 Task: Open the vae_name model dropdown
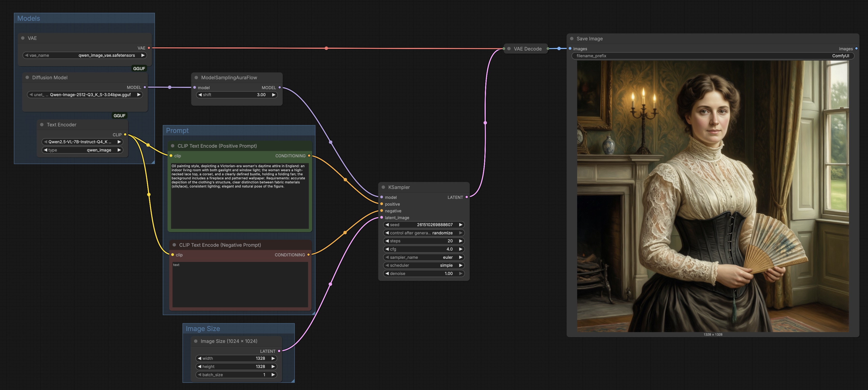[85, 55]
